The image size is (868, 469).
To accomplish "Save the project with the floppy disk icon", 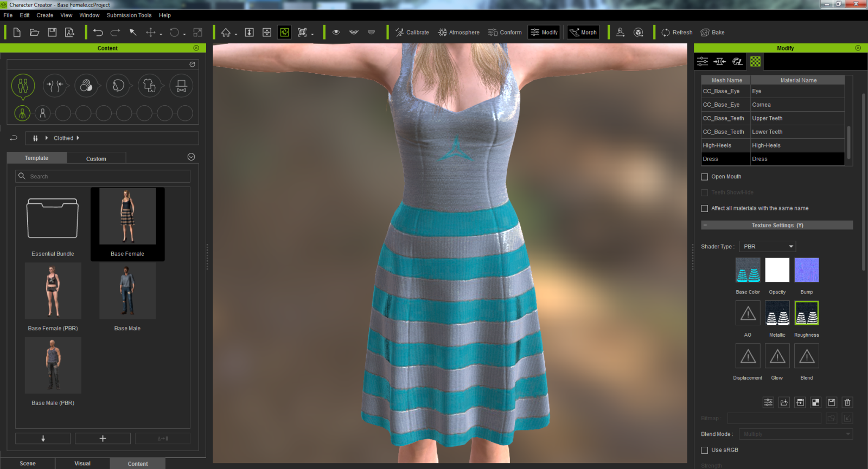I will click(x=52, y=33).
